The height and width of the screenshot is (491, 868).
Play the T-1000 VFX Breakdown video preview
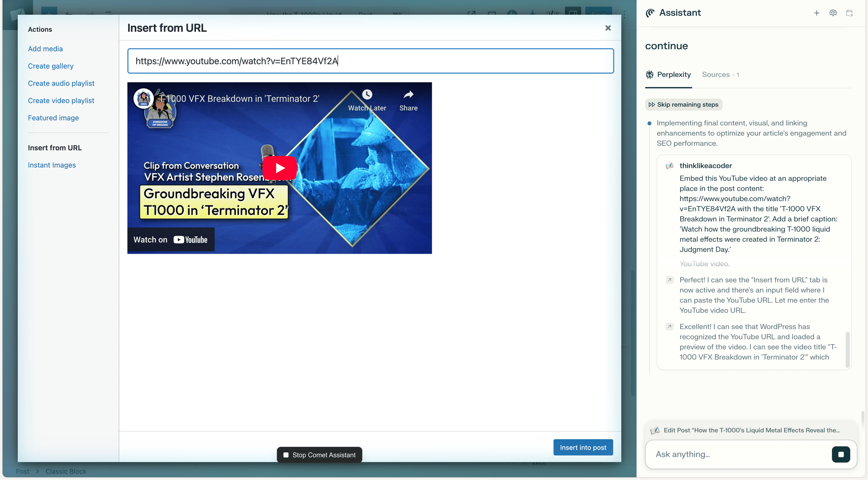pos(280,168)
